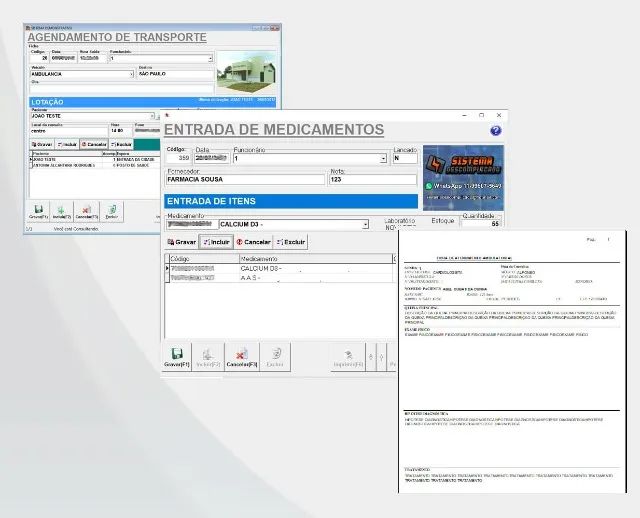Viewport: 640px width, 518px height.
Task: Click Cancelar in Entrada de Itens button row
Action: pyautogui.click(x=253, y=242)
